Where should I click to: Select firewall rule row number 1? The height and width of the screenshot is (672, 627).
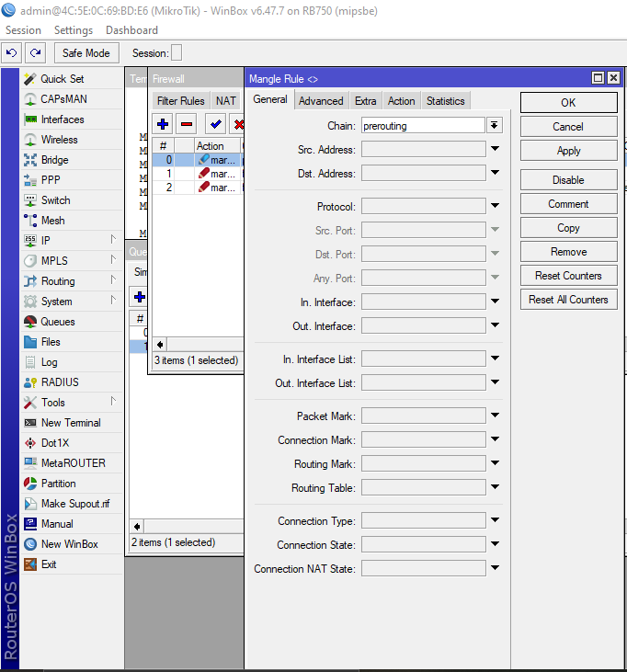198,174
